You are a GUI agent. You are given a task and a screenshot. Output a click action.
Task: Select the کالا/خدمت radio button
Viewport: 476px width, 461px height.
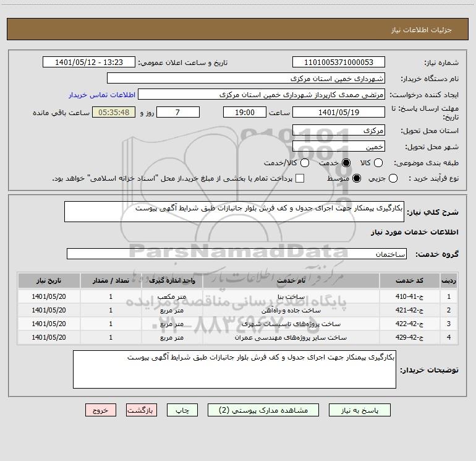[305, 163]
